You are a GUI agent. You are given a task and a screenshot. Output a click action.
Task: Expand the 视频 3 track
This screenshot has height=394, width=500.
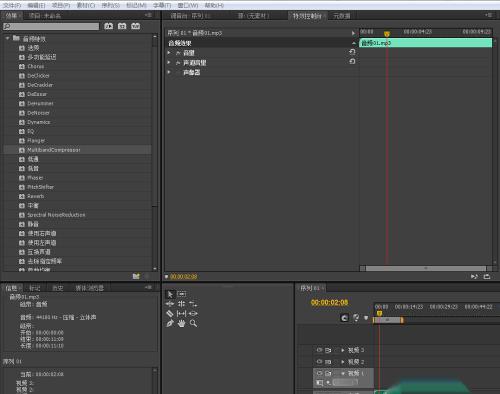pyautogui.click(x=343, y=350)
